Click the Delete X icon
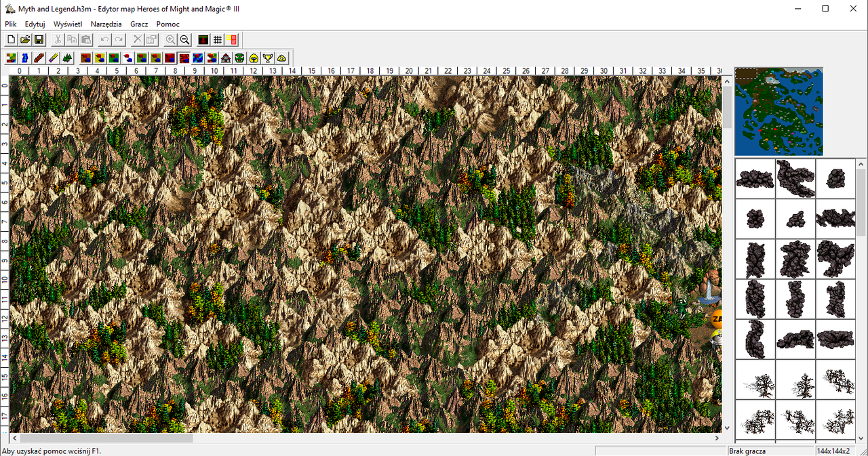The width and height of the screenshot is (868, 456). pos(138,40)
